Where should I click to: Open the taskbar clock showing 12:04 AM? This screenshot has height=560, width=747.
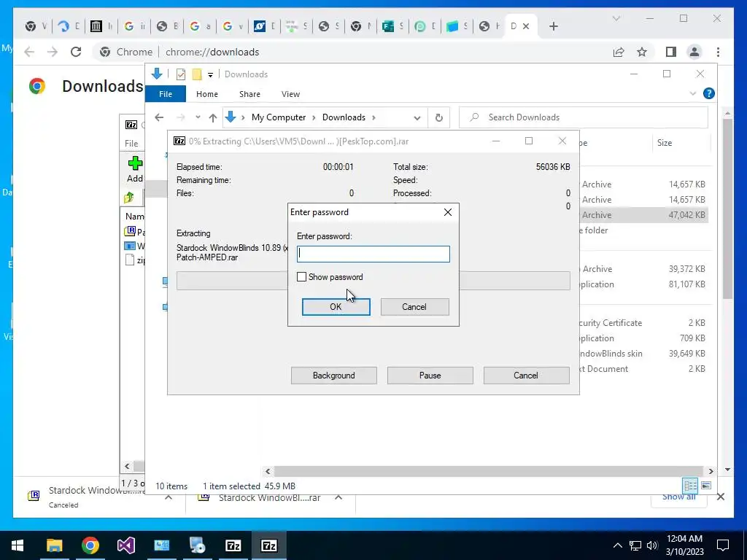pos(684,545)
